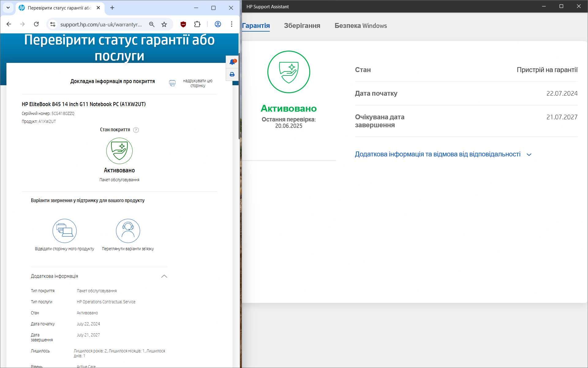Switch to the 'Гарантія' tab in Support Assistant
Viewport: 588px width, 368px height.
[x=256, y=26]
